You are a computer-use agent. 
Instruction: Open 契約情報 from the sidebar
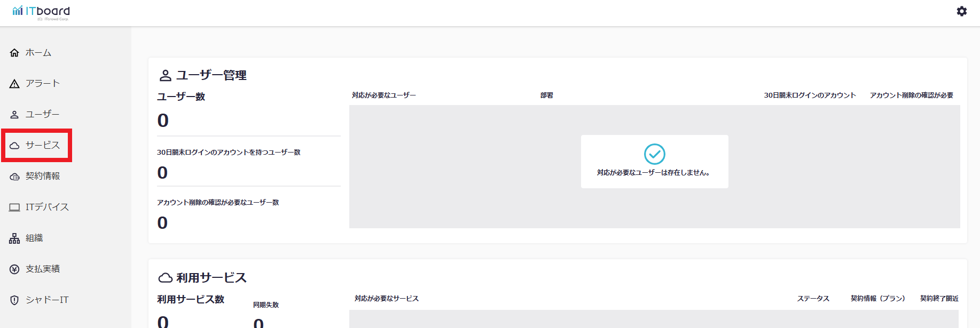[x=43, y=177]
